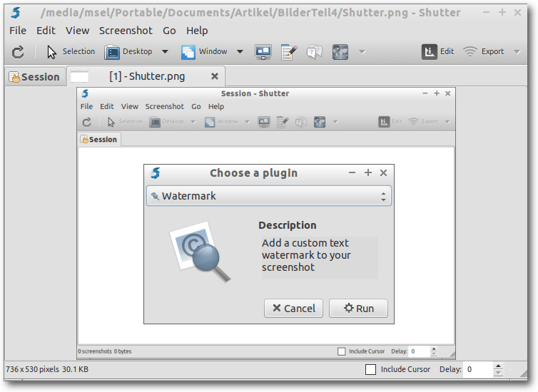Click redo icon in inner Session window
The image size is (538, 392).
tap(87, 122)
